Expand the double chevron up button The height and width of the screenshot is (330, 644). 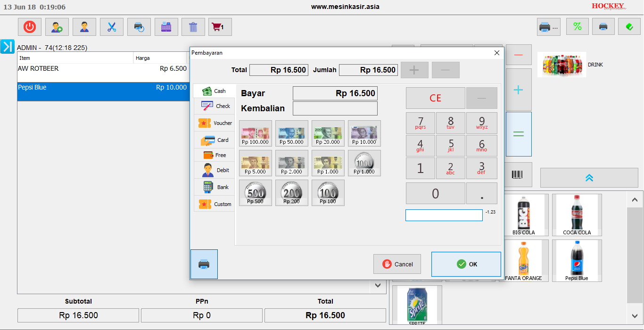pos(589,178)
